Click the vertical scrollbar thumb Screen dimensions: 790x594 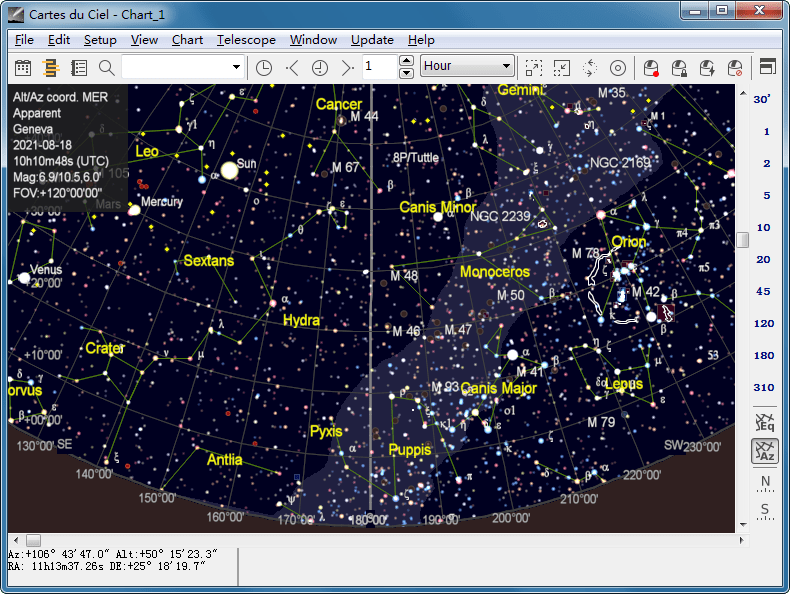(x=743, y=240)
